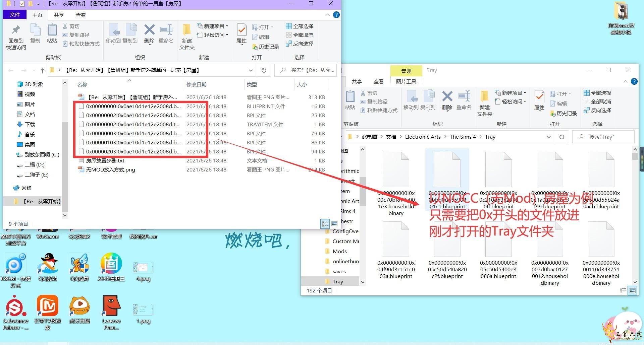Open address dropdown in Tray window
This screenshot has height=345, width=644.
pos(548,137)
